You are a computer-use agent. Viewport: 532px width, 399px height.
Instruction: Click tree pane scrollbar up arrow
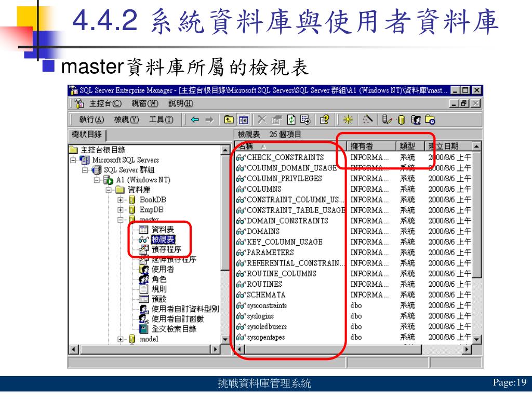(225, 150)
